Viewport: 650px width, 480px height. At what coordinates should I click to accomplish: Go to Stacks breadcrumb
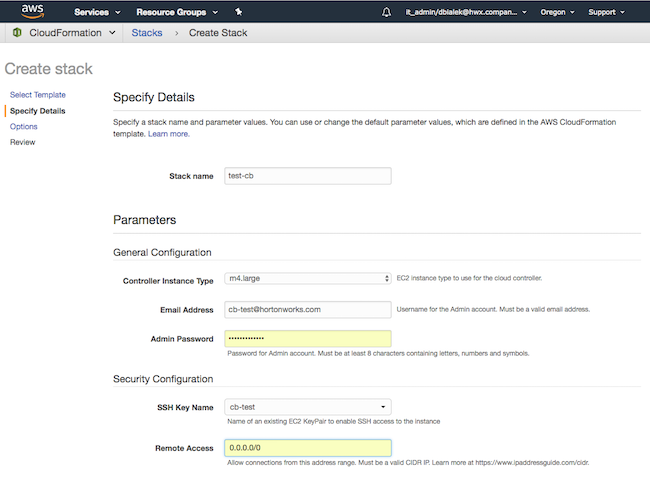coord(148,33)
